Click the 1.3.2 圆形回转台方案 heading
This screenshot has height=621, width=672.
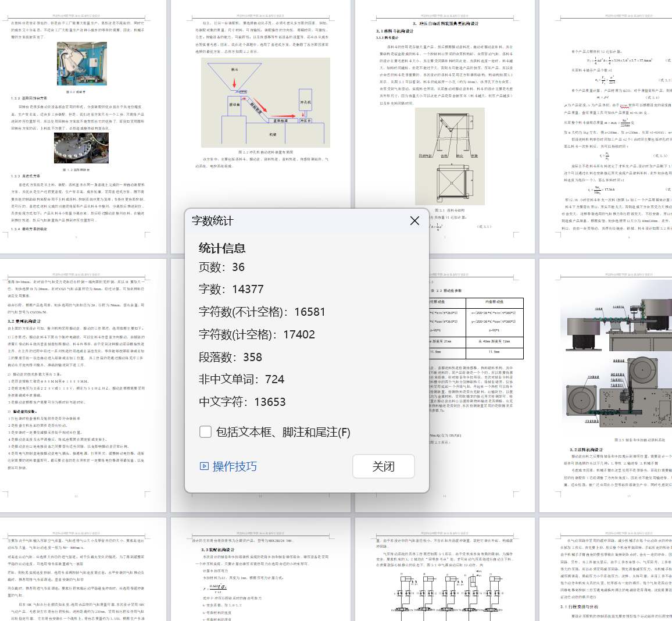(29, 98)
